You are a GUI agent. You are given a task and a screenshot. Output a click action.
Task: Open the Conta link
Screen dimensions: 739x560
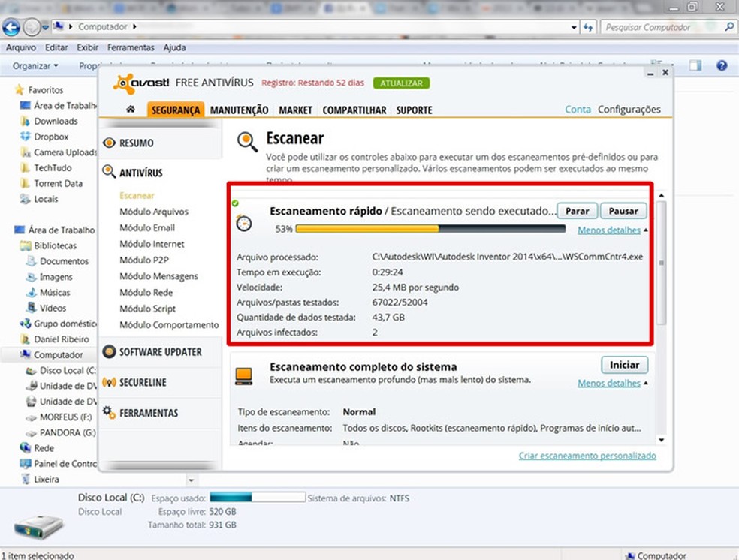tap(578, 110)
